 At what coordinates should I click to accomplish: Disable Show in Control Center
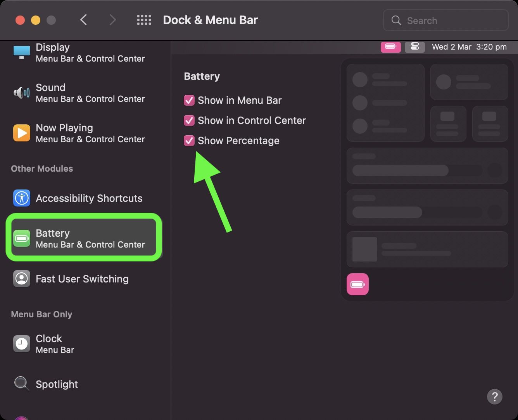189,120
